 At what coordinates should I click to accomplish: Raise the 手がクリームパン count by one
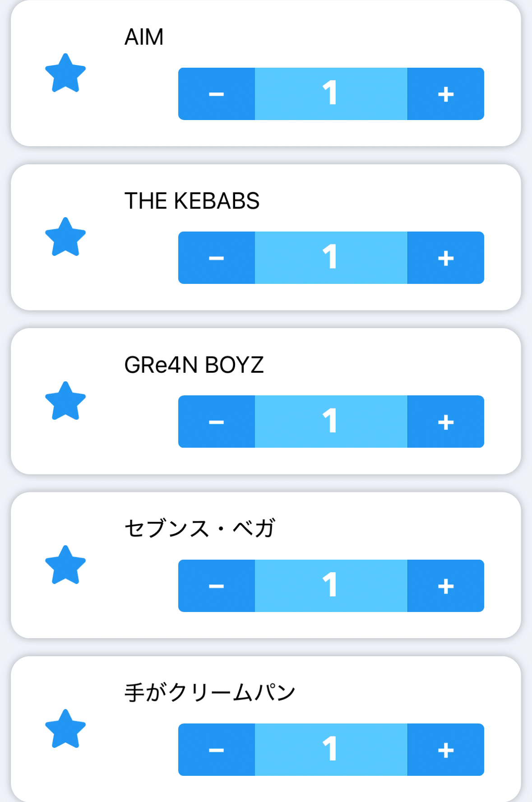[445, 750]
